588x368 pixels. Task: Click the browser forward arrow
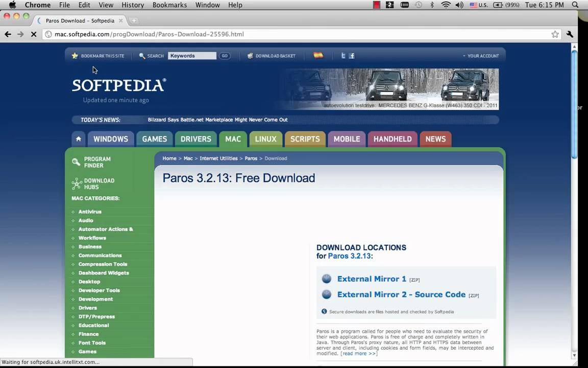coord(20,34)
